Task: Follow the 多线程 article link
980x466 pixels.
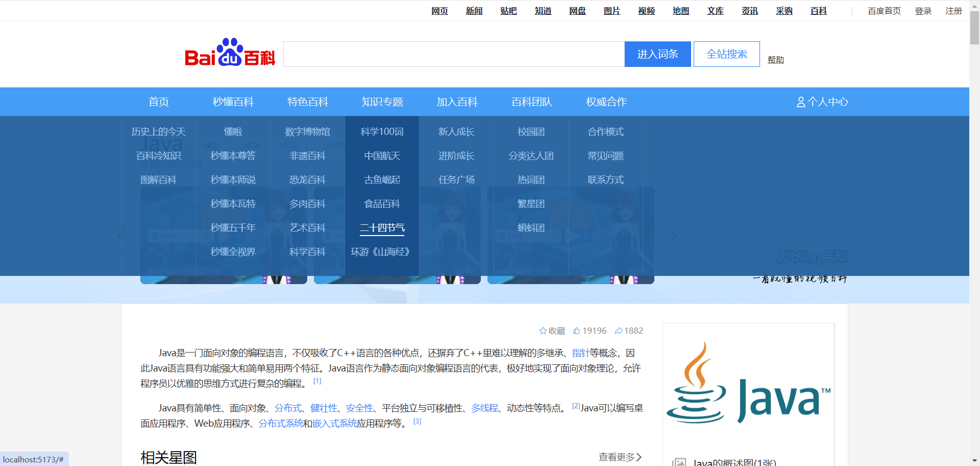Action: tap(484, 408)
